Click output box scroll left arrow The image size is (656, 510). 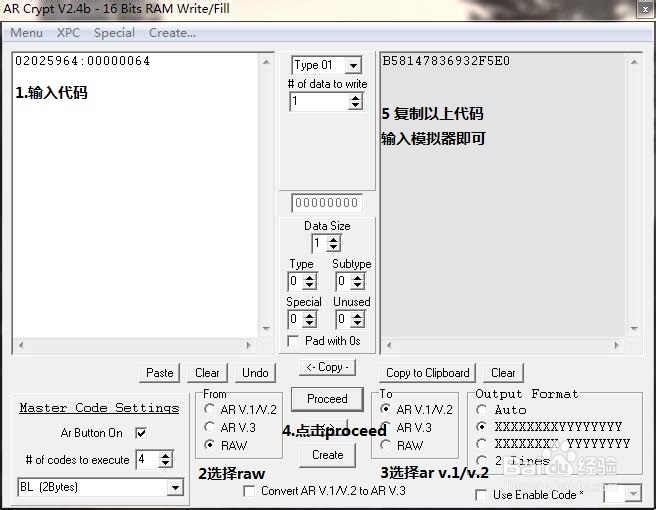[389, 345]
